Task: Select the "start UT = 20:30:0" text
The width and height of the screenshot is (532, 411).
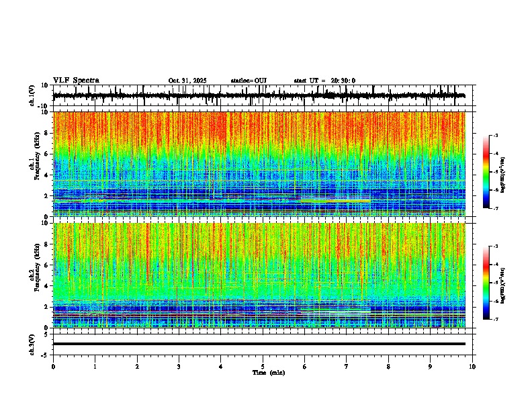Action: pyautogui.click(x=324, y=81)
